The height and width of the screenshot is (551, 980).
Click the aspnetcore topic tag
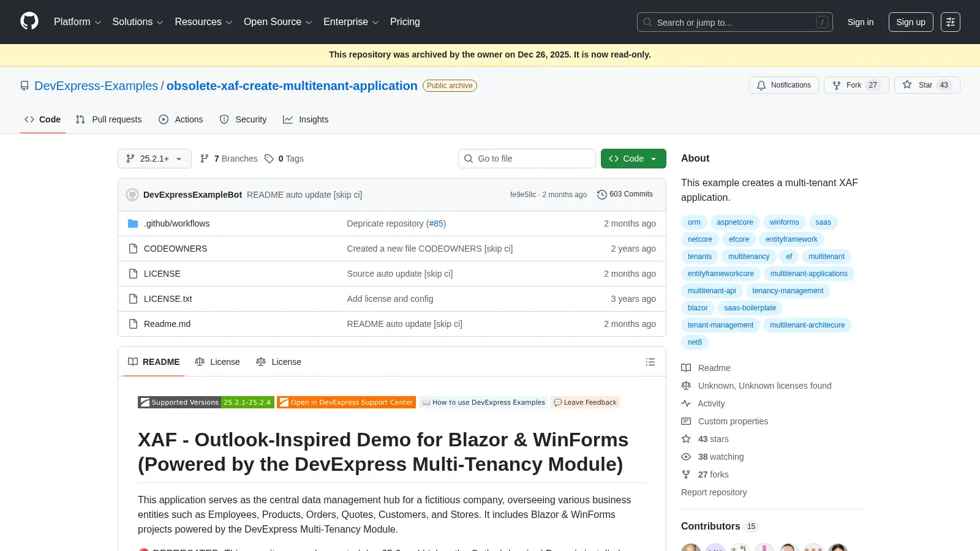pyautogui.click(x=735, y=222)
